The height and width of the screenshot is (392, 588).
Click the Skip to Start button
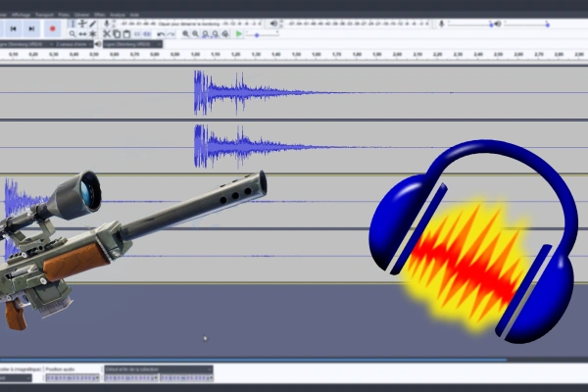pos(15,28)
